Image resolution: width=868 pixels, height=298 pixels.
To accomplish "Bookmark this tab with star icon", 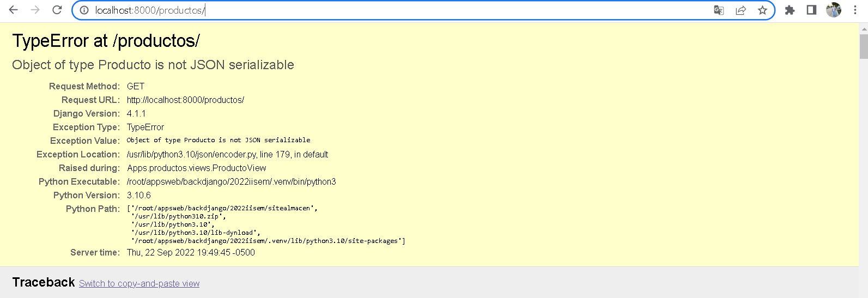I will click(762, 10).
